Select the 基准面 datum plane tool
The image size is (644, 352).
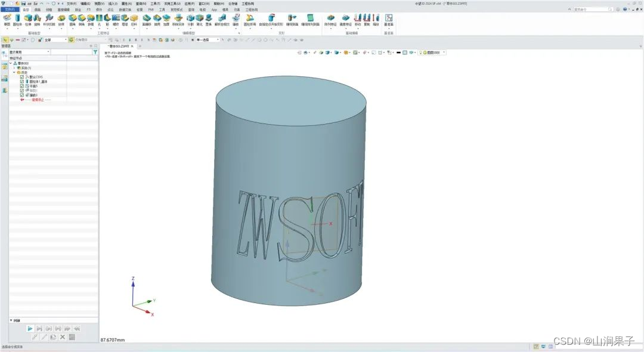click(x=389, y=19)
